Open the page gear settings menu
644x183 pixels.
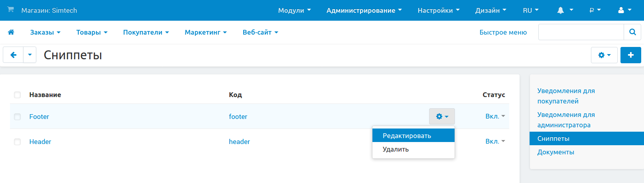604,55
